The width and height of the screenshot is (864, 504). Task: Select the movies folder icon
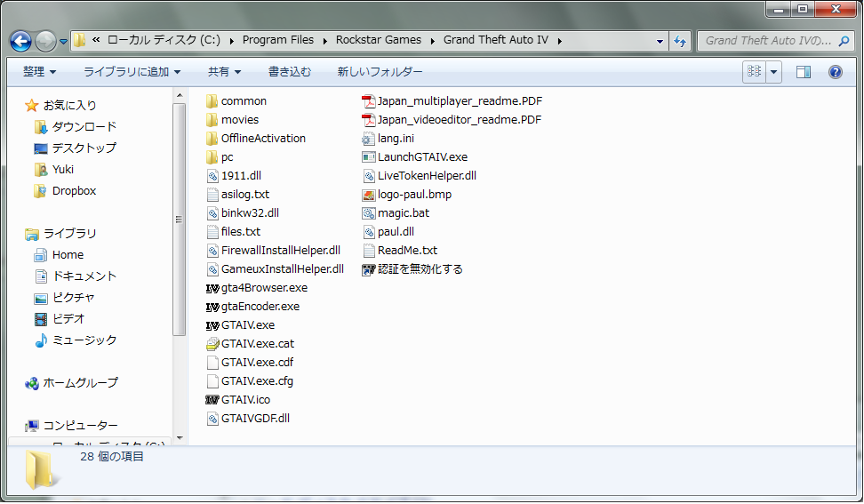pos(212,120)
